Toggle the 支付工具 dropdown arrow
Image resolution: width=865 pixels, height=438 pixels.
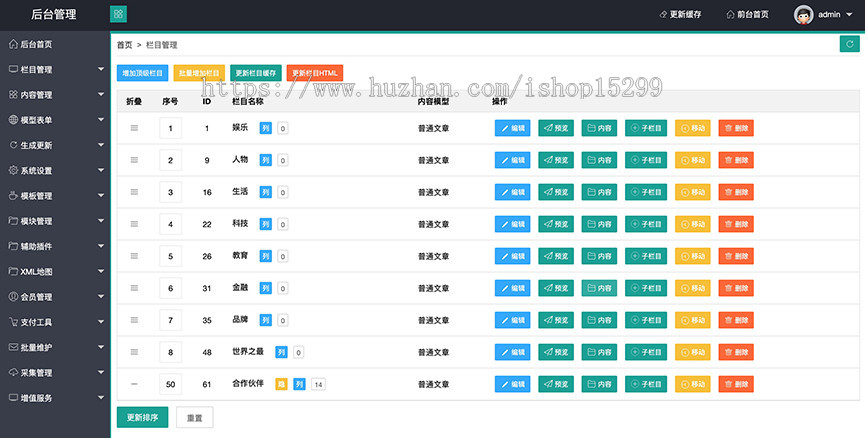pyautogui.click(x=100, y=322)
